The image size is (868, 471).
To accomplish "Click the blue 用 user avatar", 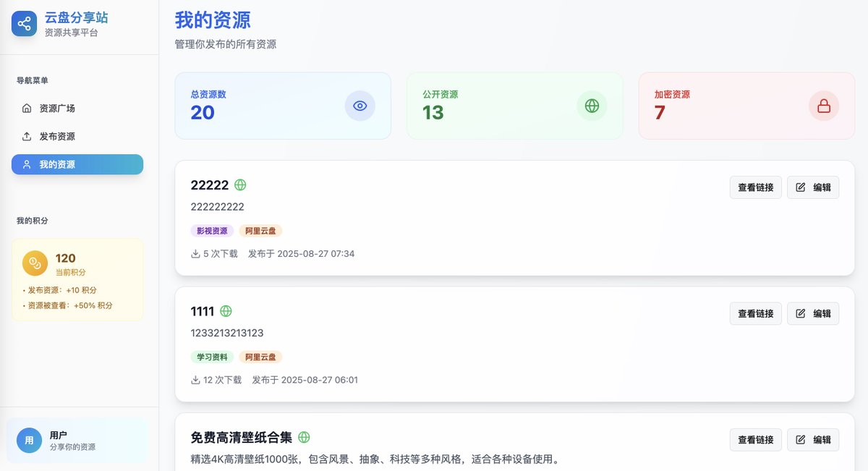I will 30,440.
